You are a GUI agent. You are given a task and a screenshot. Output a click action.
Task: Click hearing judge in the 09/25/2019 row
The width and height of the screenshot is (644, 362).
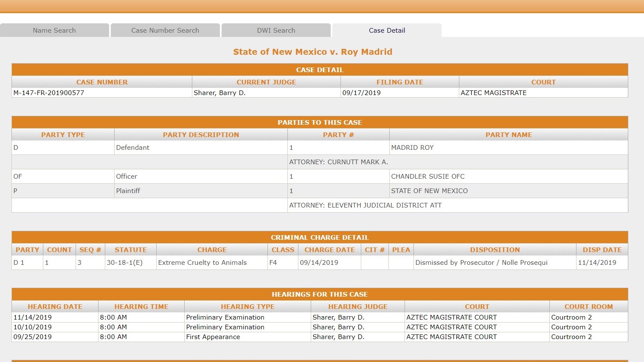pyautogui.click(x=338, y=337)
